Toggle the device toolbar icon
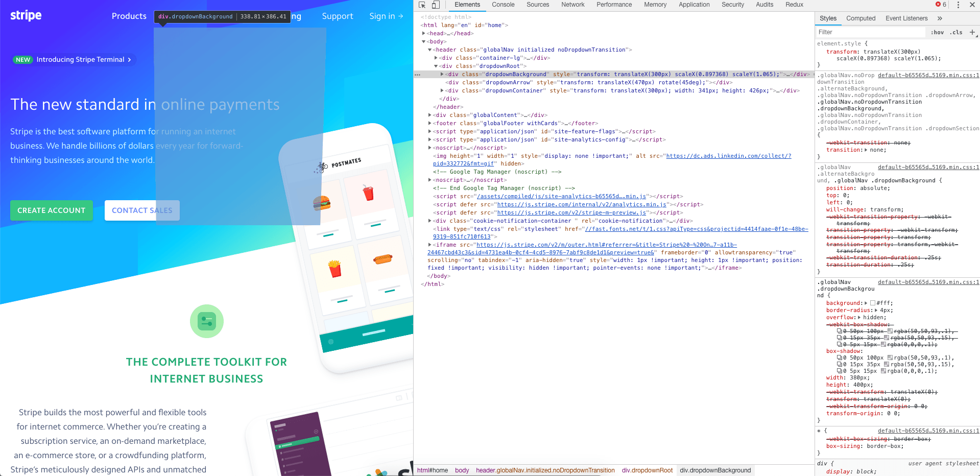This screenshot has height=476, width=980. coord(436,5)
